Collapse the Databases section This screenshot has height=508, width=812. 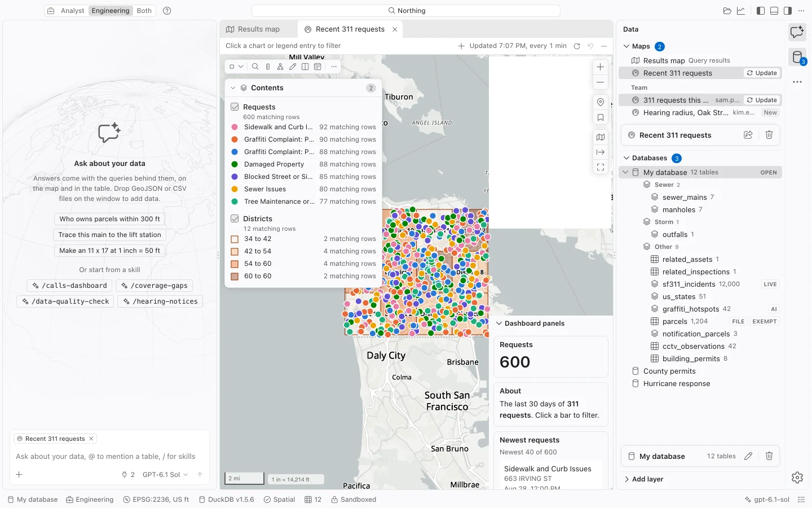626,158
